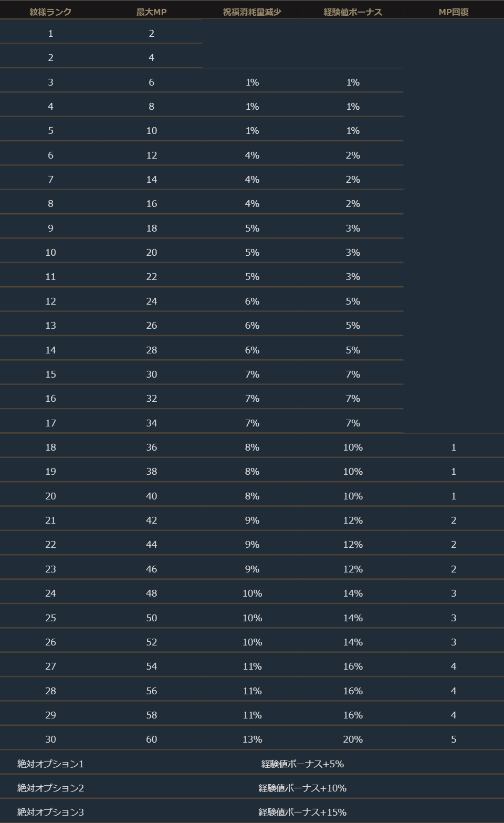Select the 絶対オプション3 row label
This screenshot has width=504, height=823.
(50, 812)
